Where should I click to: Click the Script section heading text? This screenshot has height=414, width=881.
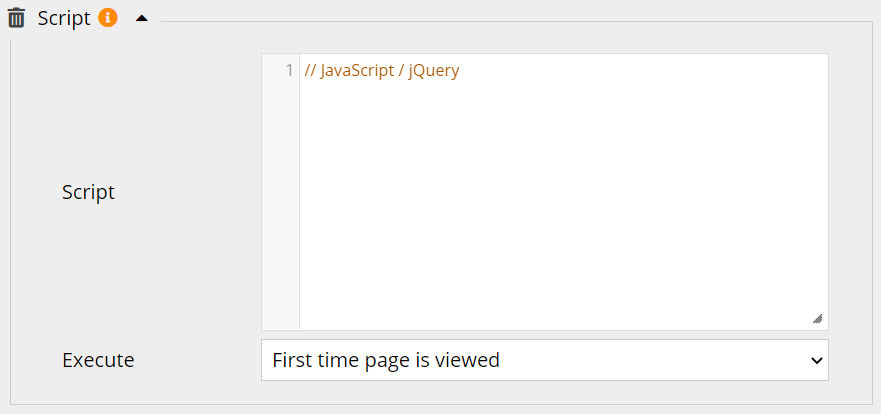click(64, 18)
